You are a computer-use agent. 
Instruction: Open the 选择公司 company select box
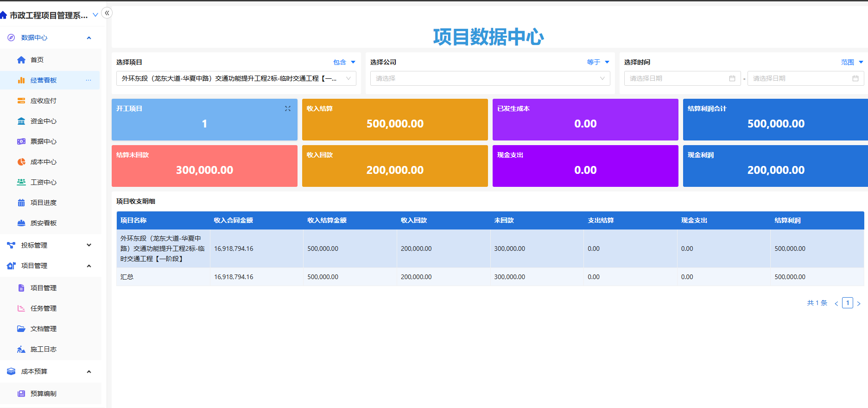point(490,78)
